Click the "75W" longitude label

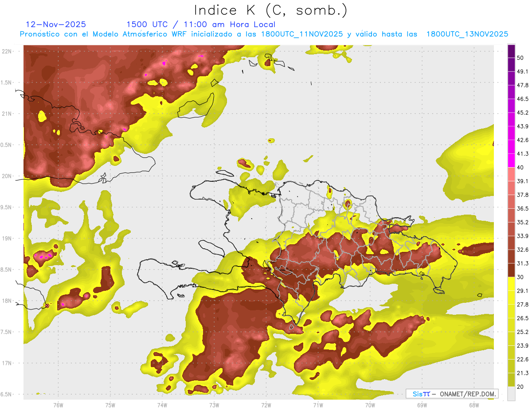[x=110, y=405]
